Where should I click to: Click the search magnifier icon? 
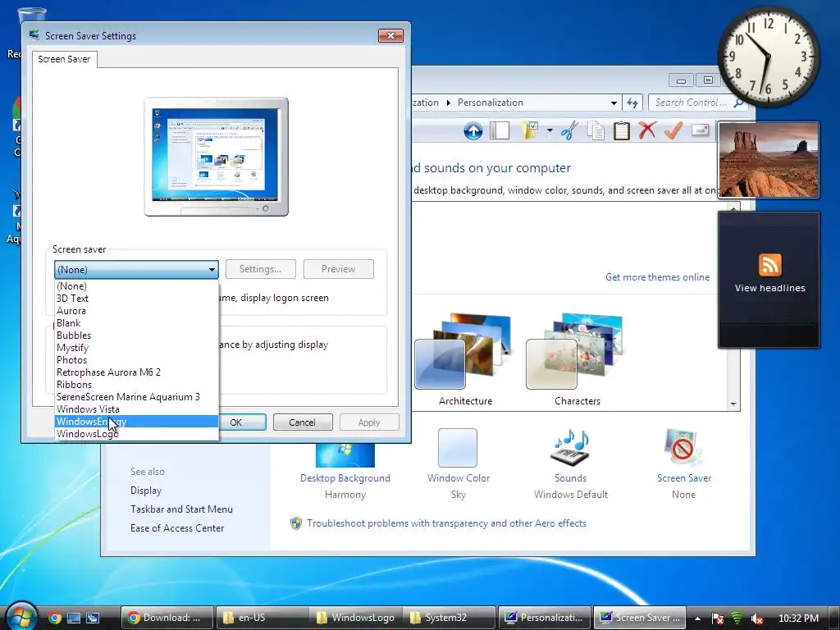coord(739,103)
